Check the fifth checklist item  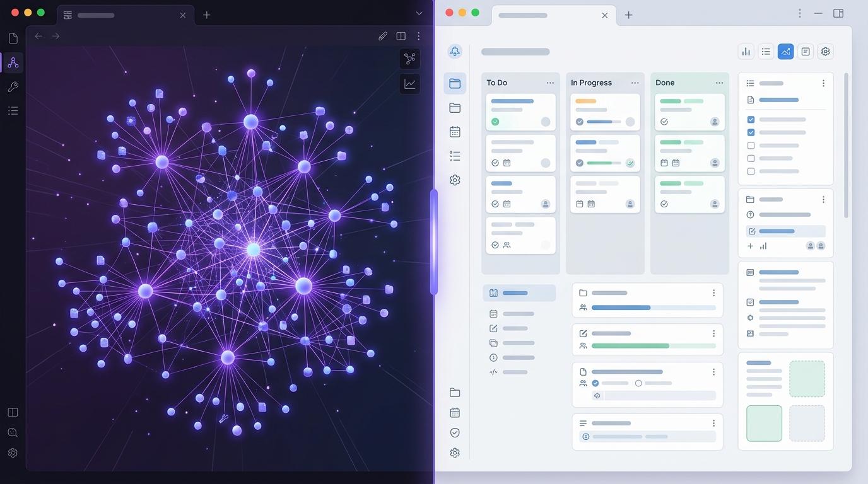[751, 171]
